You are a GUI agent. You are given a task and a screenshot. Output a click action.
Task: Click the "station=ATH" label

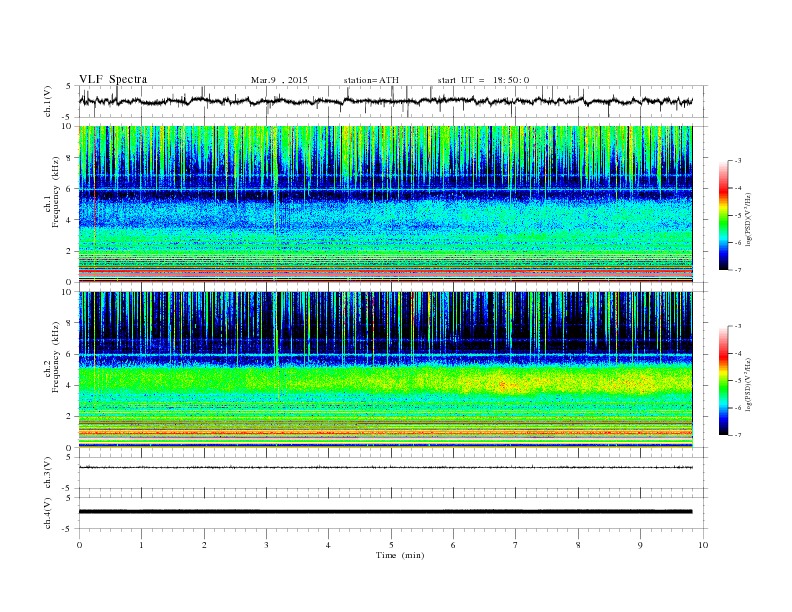click(371, 80)
